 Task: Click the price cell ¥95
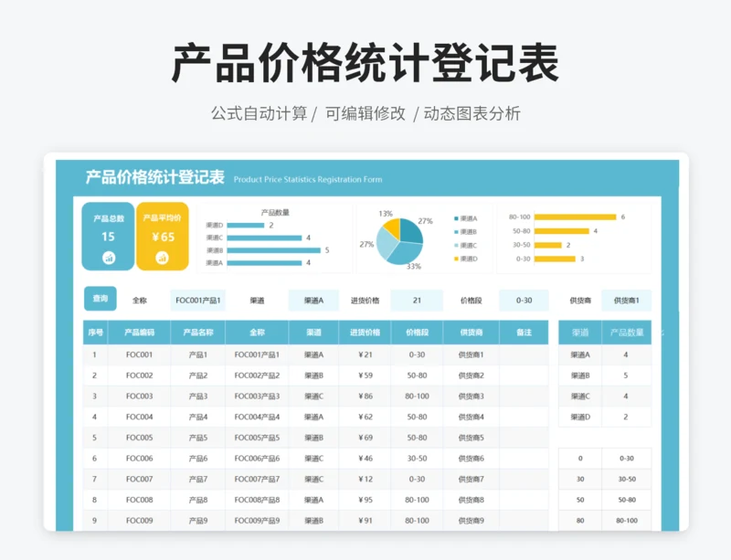pyautogui.click(x=365, y=500)
